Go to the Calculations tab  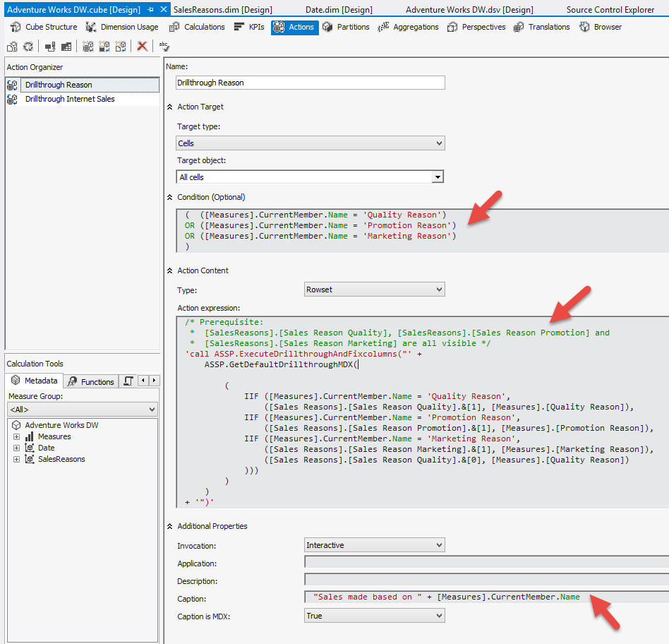pos(197,27)
